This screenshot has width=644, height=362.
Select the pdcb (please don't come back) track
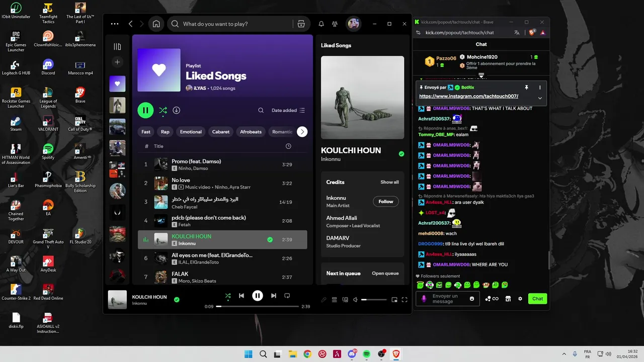[222, 221]
